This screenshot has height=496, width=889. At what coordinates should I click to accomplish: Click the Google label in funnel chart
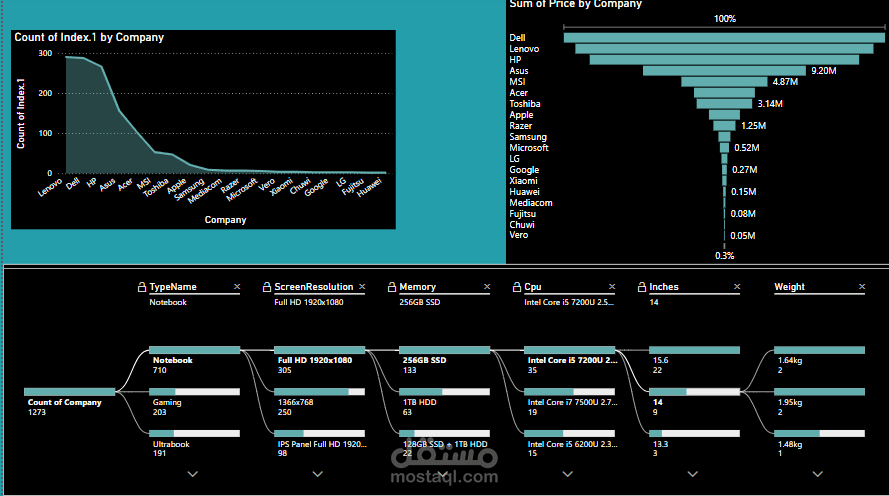pos(524,170)
